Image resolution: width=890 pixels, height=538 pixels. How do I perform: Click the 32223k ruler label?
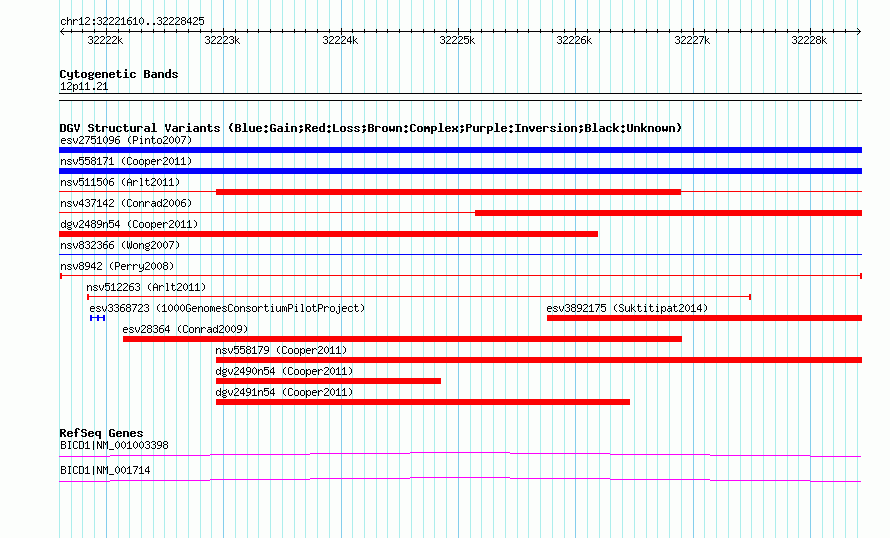coord(222,40)
